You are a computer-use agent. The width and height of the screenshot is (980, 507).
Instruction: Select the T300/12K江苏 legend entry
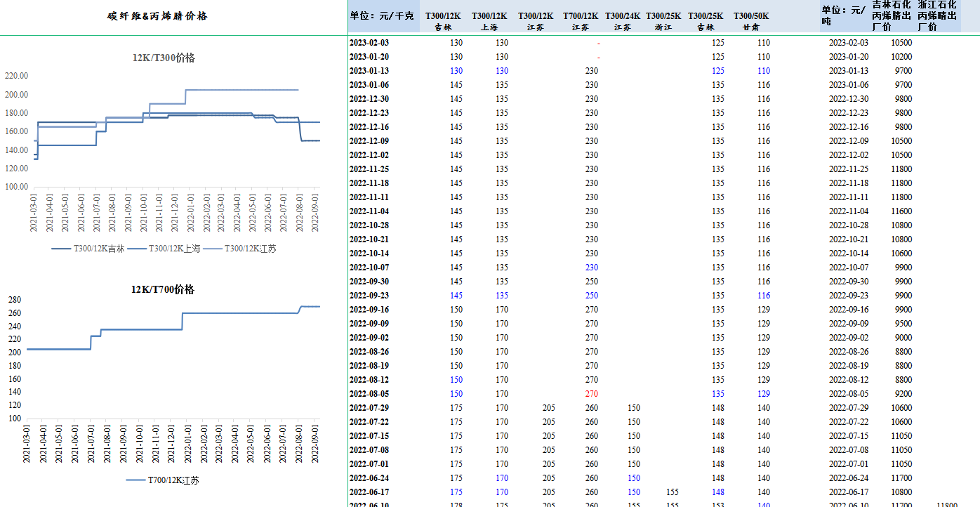pos(241,249)
